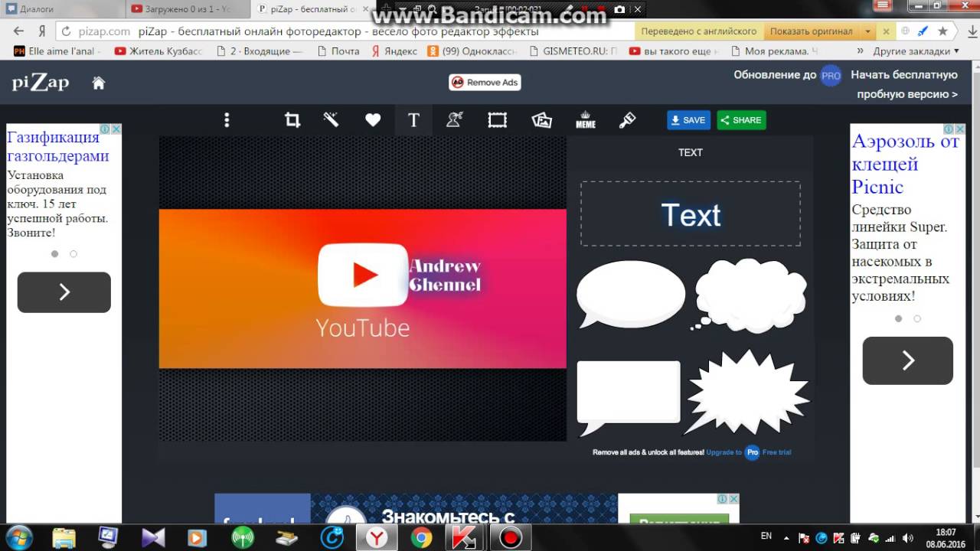Viewport: 980px width, 551px height.
Task: Open the piZap three-dot menu
Action: 227,120
